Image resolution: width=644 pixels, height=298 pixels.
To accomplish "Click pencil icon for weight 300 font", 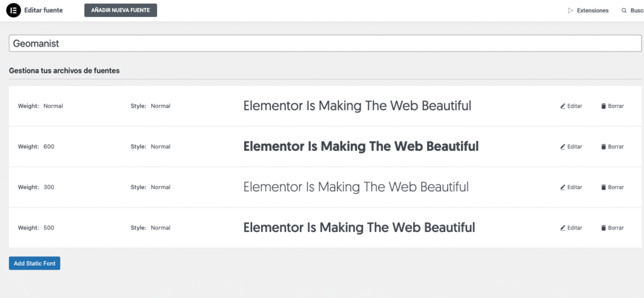I will (563, 187).
